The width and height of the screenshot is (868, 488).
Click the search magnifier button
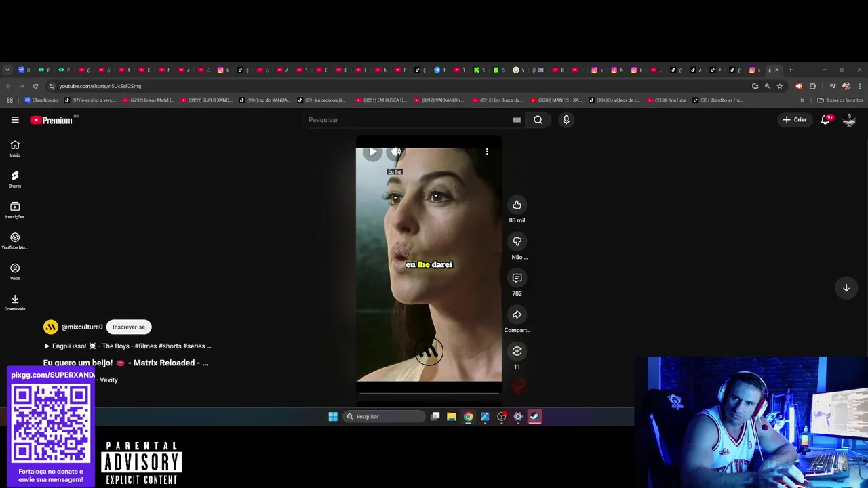(x=538, y=120)
